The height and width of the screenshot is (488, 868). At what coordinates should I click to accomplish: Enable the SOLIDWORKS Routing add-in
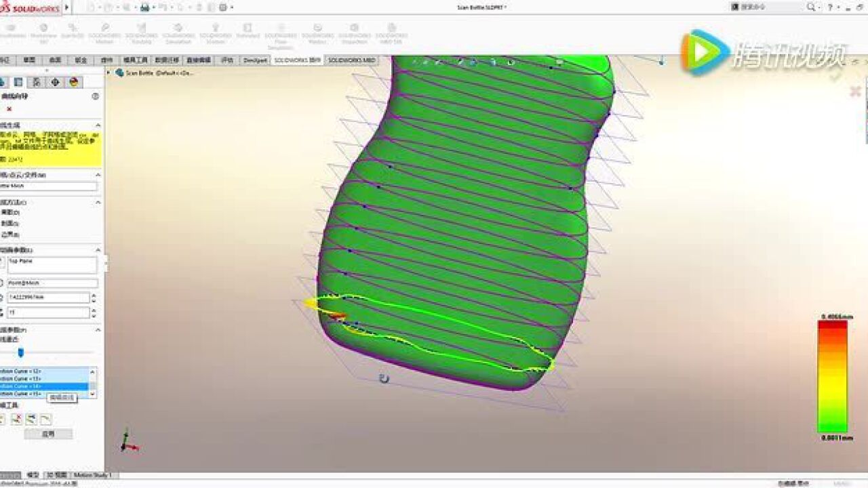coord(142,30)
